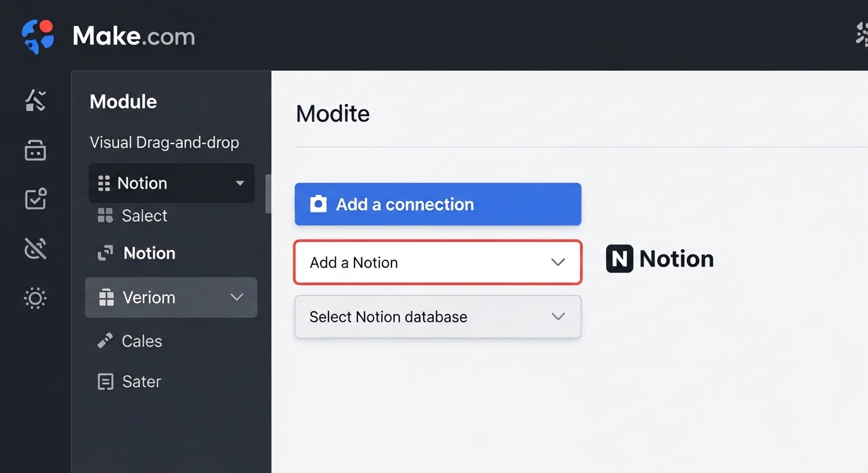Select Salect in the Module sidebar
This screenshot has width=868, height=473.
coord(143,216)
